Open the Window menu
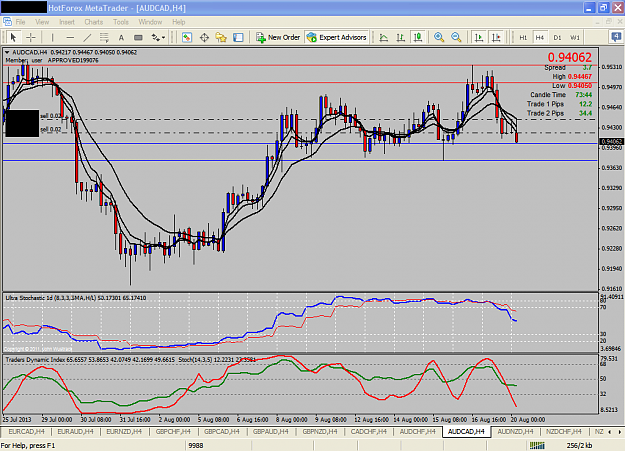 (x=150, y=22)
